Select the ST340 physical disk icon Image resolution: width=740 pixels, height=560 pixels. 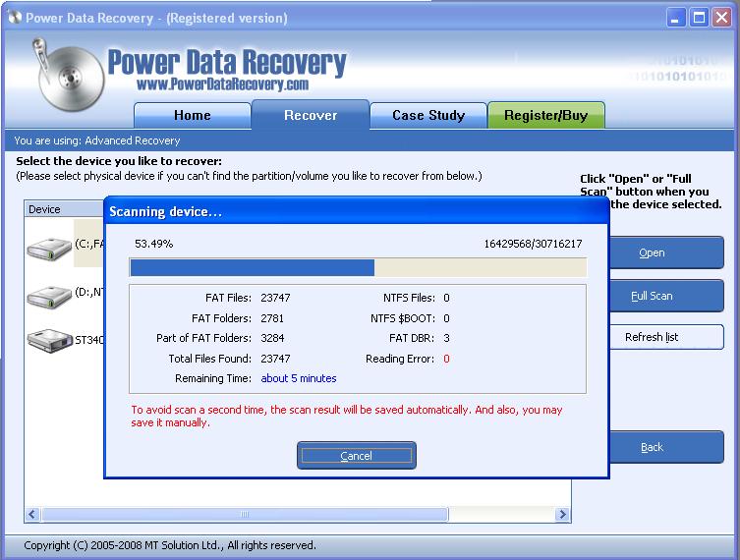(x=49, y=340)
